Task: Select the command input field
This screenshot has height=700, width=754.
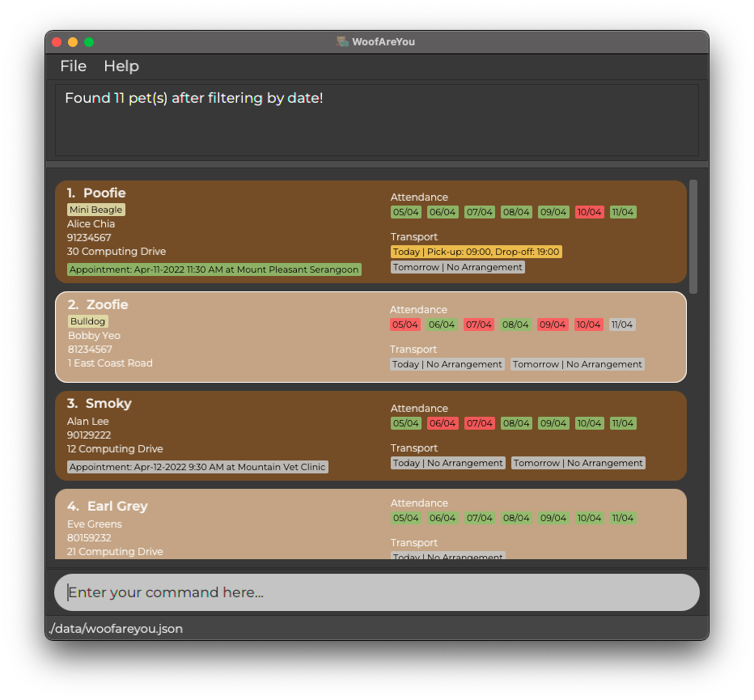Action: [x=376, y=592]
